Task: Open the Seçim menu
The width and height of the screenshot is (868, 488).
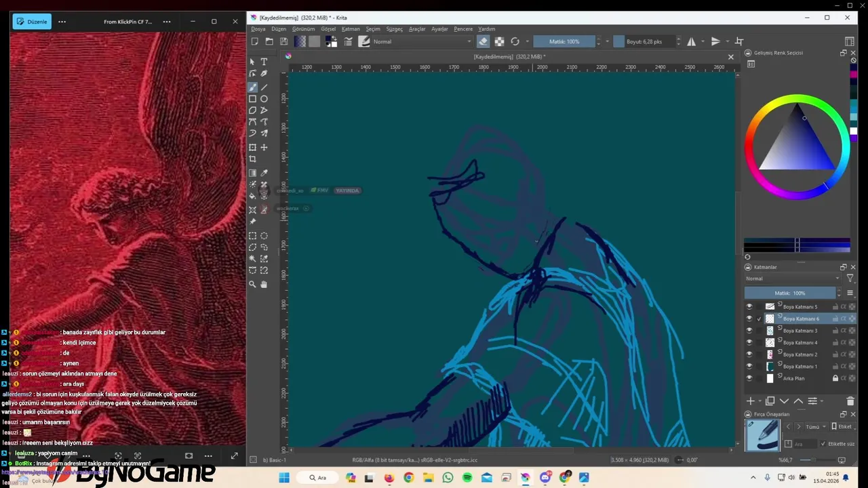Action: [373, 29]
